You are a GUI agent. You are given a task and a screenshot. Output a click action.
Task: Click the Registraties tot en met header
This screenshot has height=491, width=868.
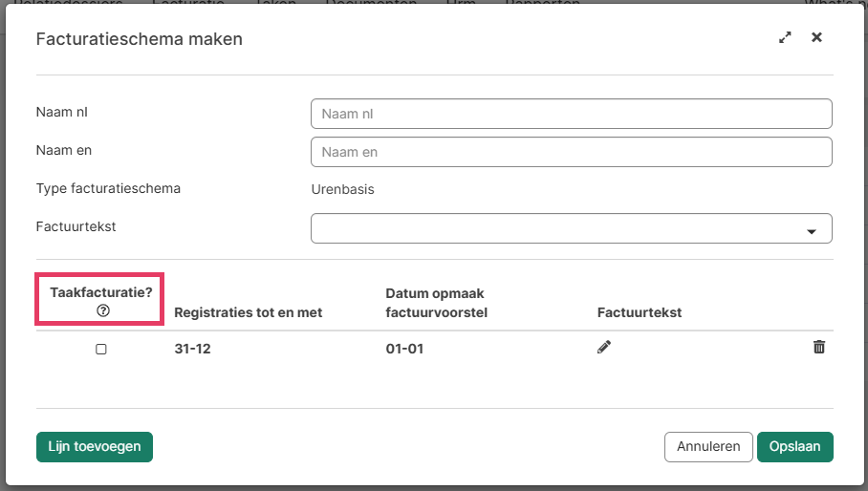[249, 312]
